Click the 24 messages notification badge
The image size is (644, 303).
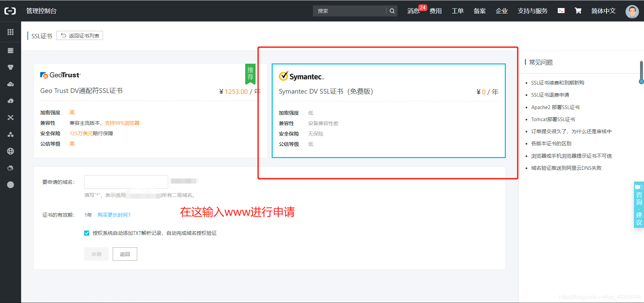coord(423,7)
